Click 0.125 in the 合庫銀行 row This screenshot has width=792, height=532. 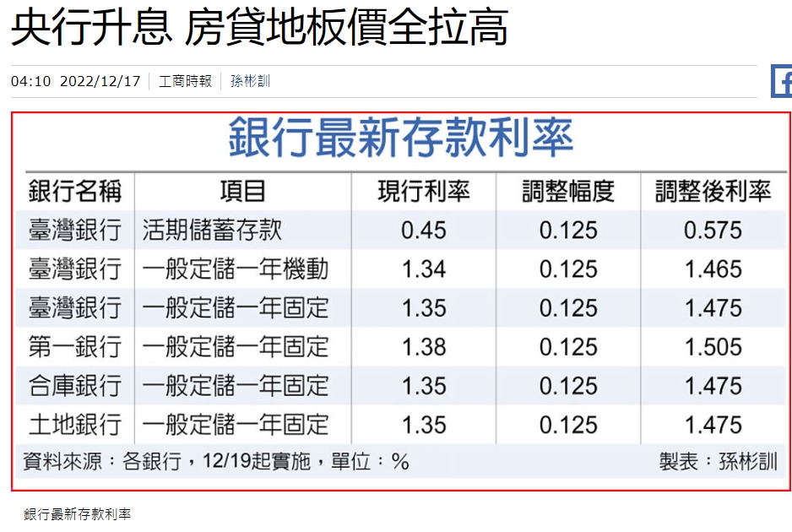click(568, 386)
